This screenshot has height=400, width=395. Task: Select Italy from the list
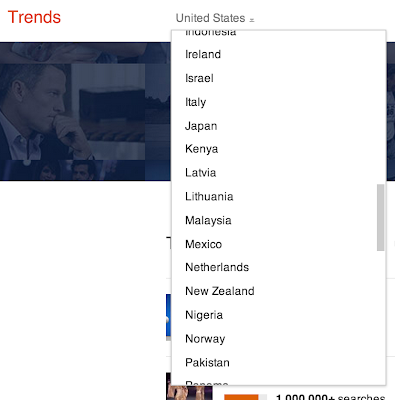[279, 102]
